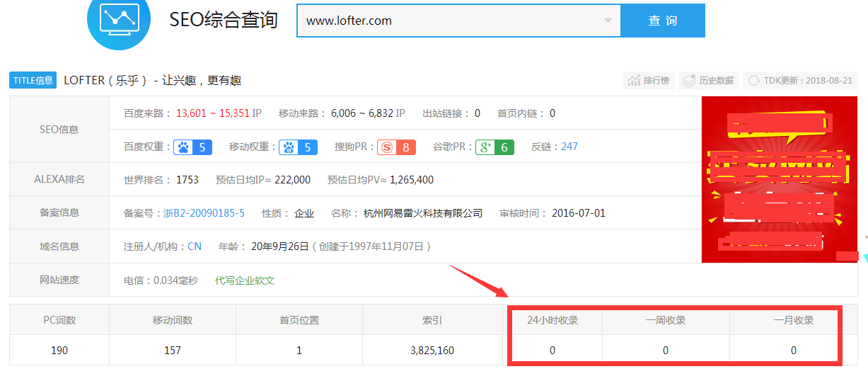The image size is (868, 369).
Task: Click the TDK refresh arrow icon
Action: [754, 81]
